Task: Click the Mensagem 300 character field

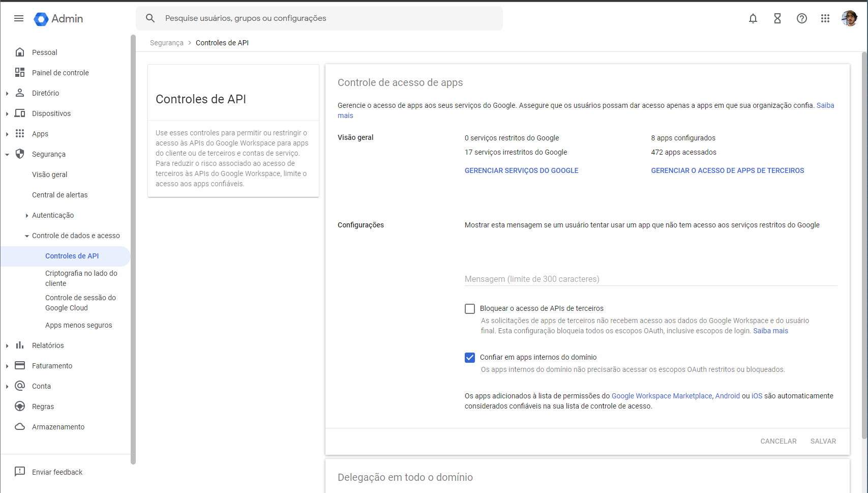Action: pyautogui.click(x=651, y=279)
